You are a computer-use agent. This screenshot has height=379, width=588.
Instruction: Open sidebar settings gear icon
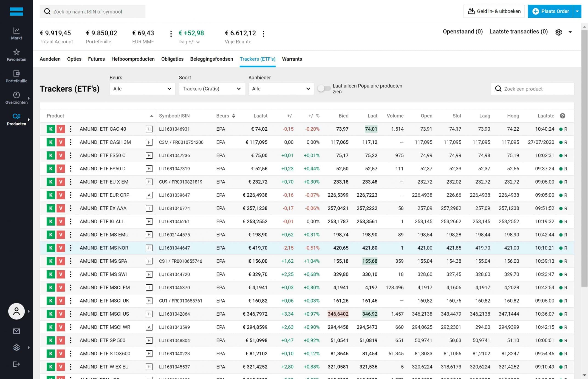click(x=17, y=348)
